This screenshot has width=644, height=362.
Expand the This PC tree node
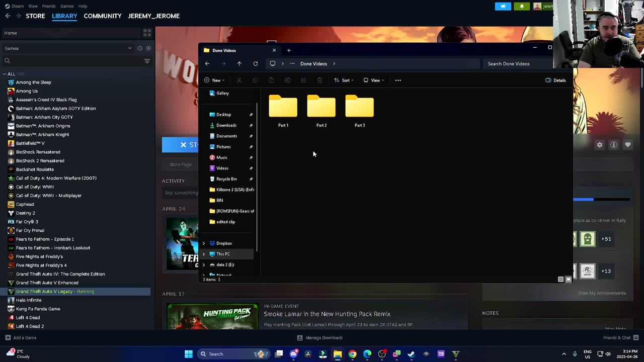(204, 254)
